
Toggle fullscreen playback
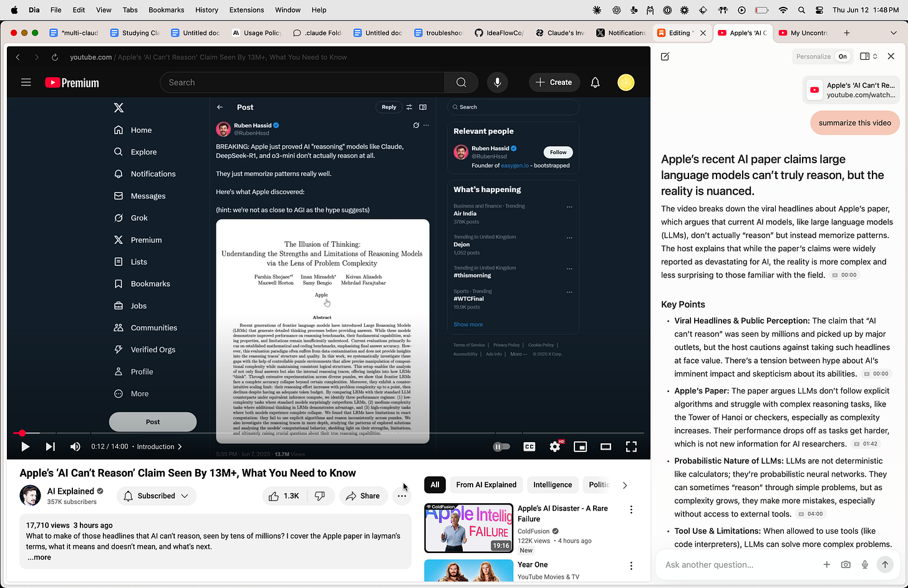click(631, 446)
